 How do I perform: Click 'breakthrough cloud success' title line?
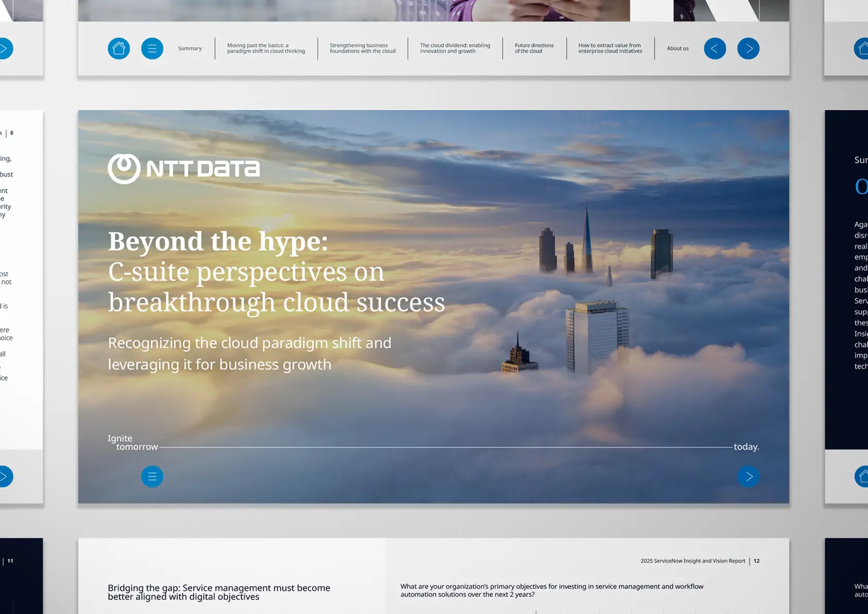[x=276, y=302]
